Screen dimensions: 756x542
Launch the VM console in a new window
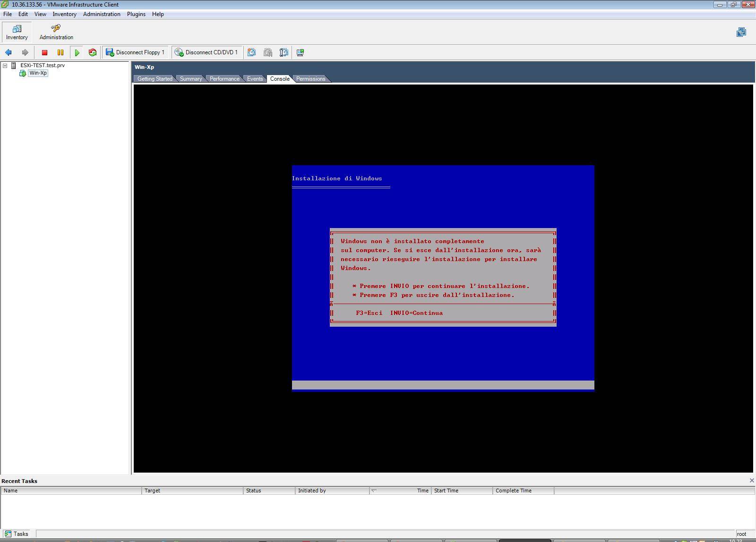pyautogui.click(x=300, y=52)
